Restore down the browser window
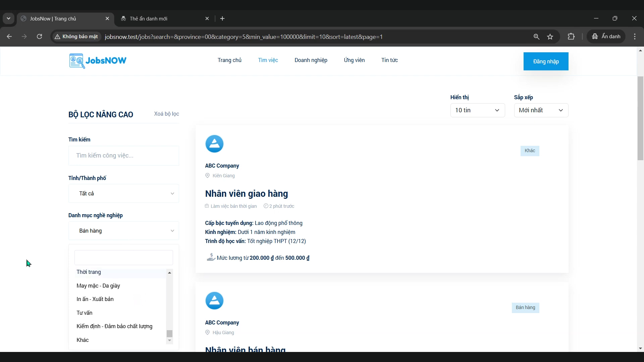 (615, 18)
